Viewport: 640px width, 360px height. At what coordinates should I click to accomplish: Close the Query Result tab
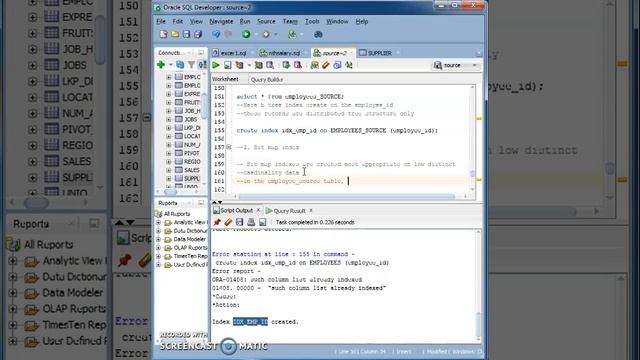pos(311,210)
